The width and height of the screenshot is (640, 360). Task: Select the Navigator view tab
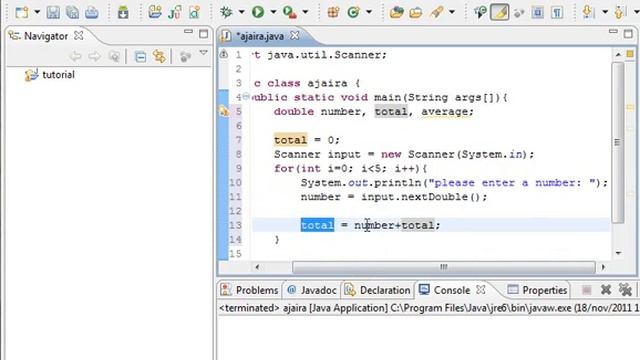(46, 36)
